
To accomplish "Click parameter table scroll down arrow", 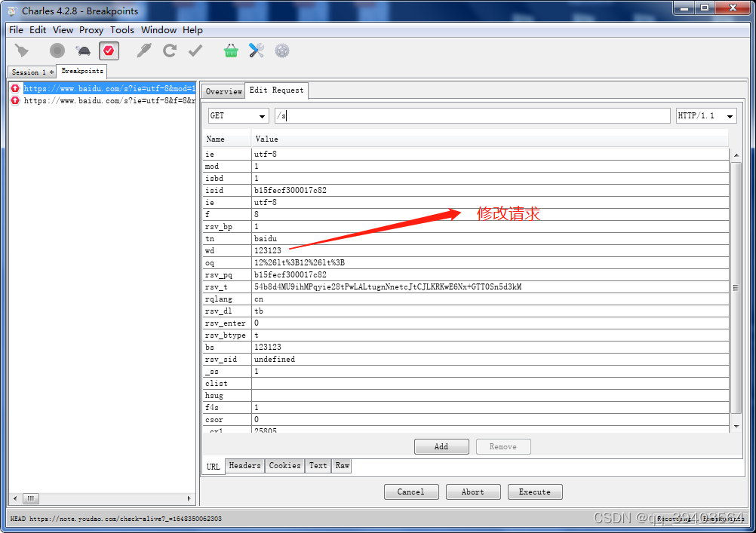I will [736, 427].
